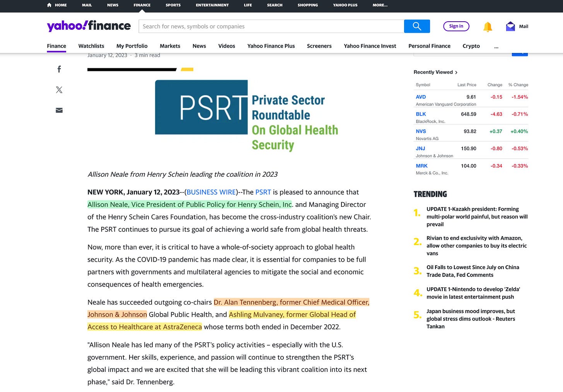Click the green highlighted Allison Neale text
Image resolution: width=563 pixels, height=392 pixels.
[x=189, y=205]
